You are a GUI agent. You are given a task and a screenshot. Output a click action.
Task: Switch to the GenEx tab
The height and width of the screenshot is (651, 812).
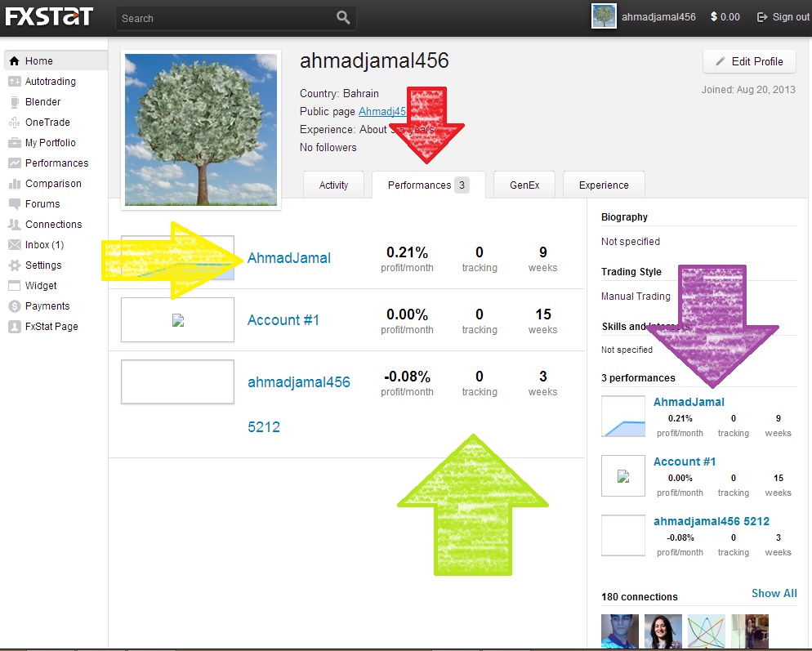524,185
